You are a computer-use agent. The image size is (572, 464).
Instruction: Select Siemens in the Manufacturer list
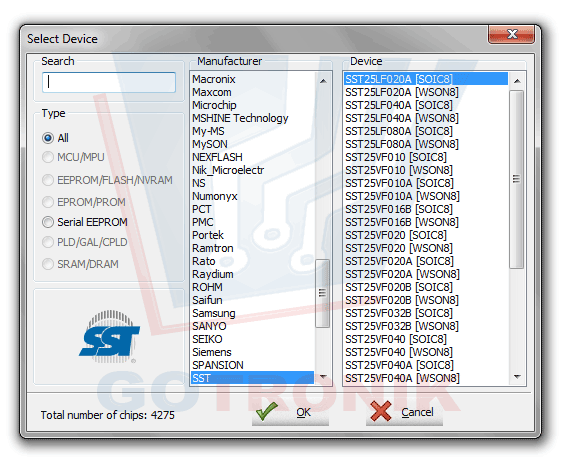click(252, 352)
